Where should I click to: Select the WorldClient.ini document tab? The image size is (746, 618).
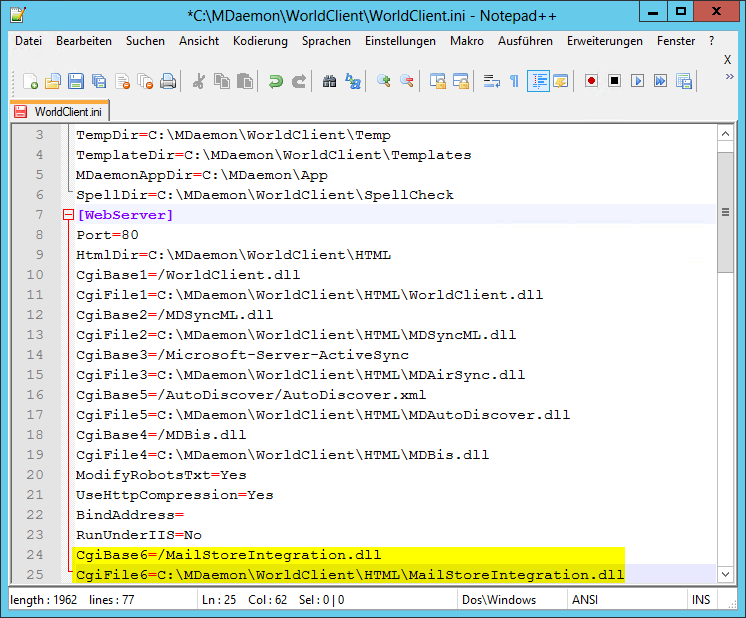click(x=60, y=110)
